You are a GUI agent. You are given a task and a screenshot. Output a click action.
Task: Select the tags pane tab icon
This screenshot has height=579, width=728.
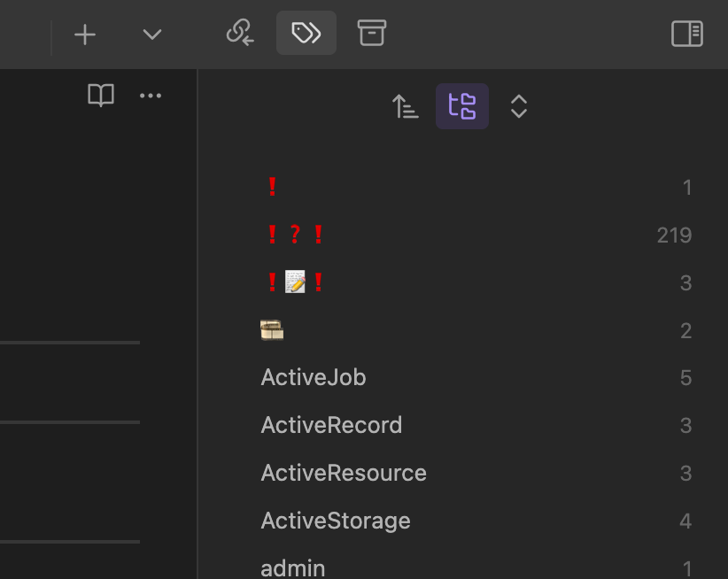pos(306,34)
